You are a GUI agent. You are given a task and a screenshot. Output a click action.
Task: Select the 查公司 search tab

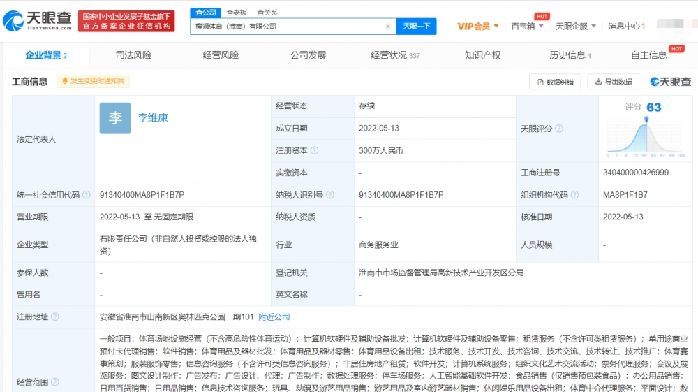(x=206, y=12)
